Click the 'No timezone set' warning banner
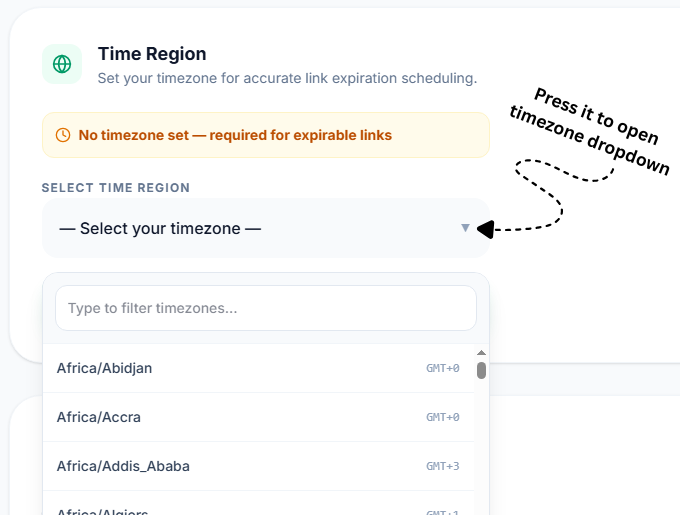The width and height of the screenshot is (680, 515). 266,135
